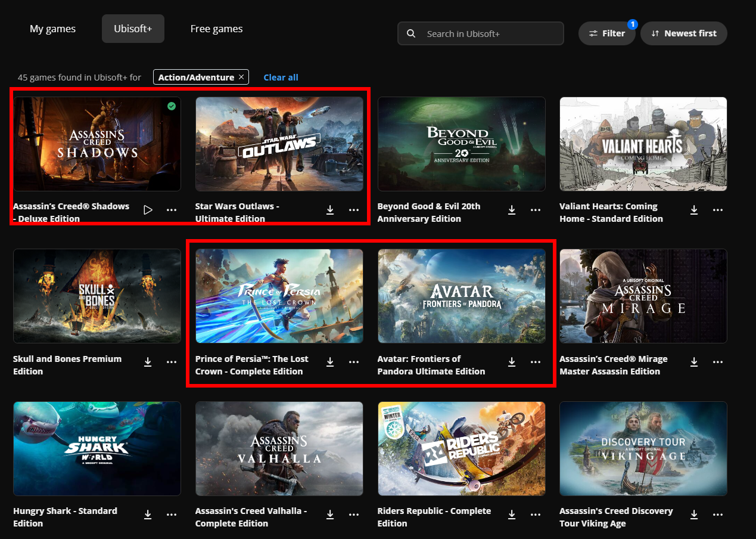Select the Ubisoft+ tab
The height and width of the screenshot is (539, 756).
pos(133,29)
